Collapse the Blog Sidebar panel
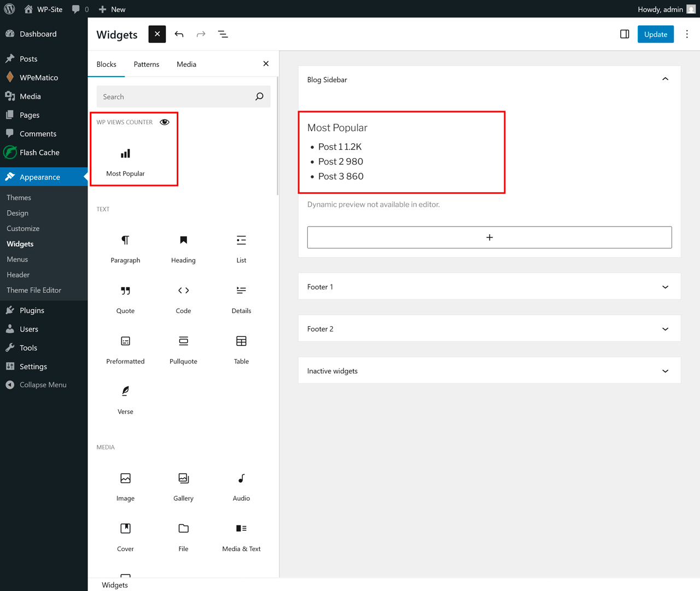 click(x=665, y=79)
